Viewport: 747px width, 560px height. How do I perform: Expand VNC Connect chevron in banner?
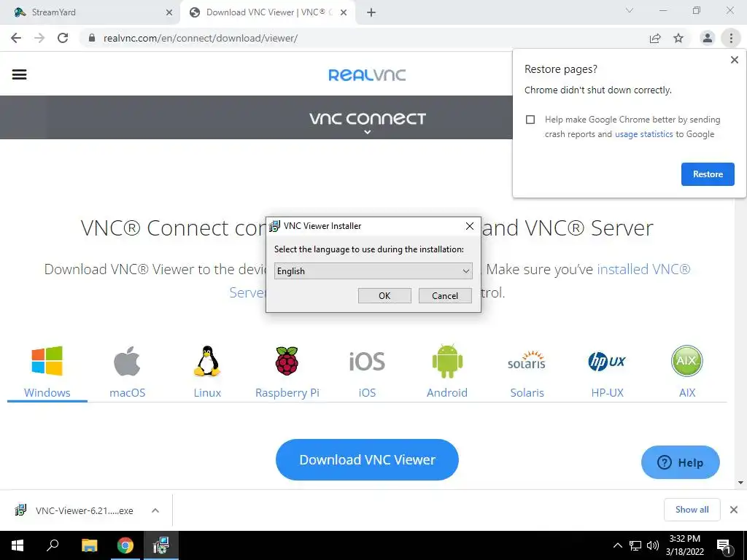(x=368, y=133)
